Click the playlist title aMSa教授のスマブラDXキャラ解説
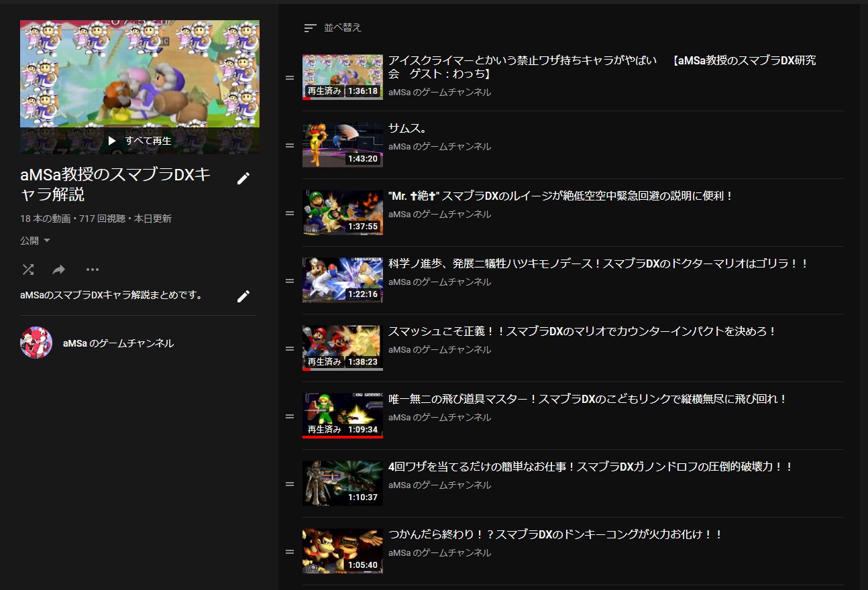Image resolution: width=868 pixels, height=590 pixels. click(x=116, y=184)
